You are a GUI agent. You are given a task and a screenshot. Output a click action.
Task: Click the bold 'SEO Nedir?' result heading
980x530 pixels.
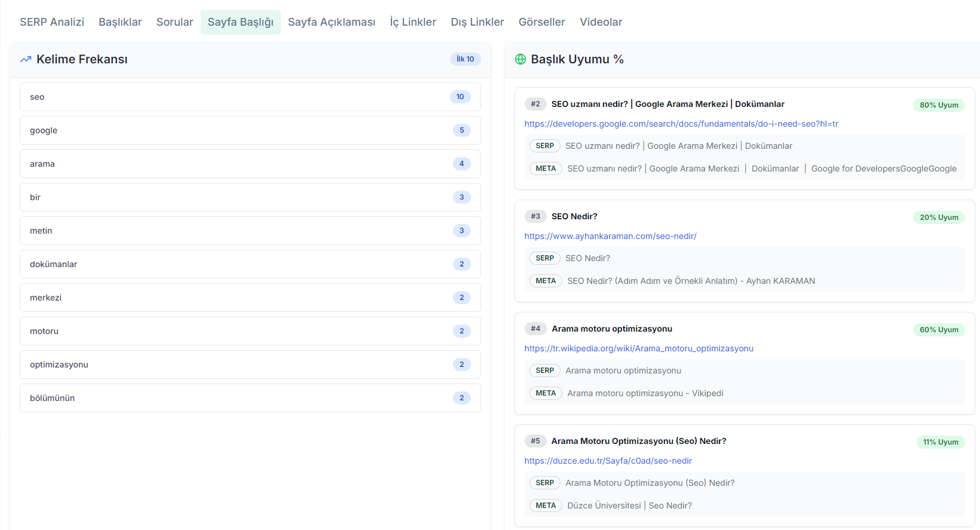tap(574, 216)
